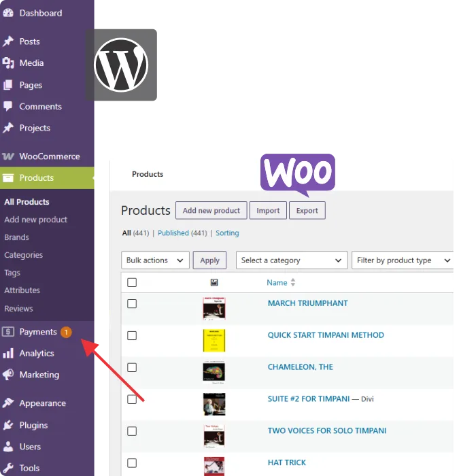Click the Tools wrench icon
The height and width of the screenshot is (476, 476).
(x=8, y=468)
